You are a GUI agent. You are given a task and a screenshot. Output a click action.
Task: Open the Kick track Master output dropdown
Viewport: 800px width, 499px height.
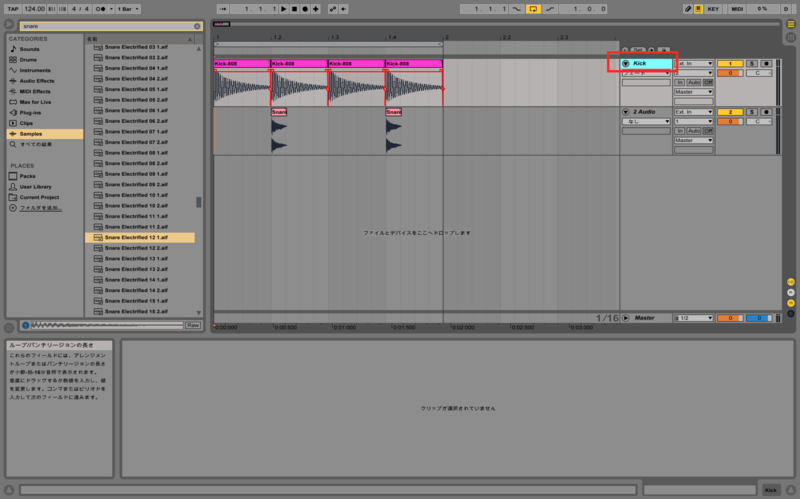693,92
